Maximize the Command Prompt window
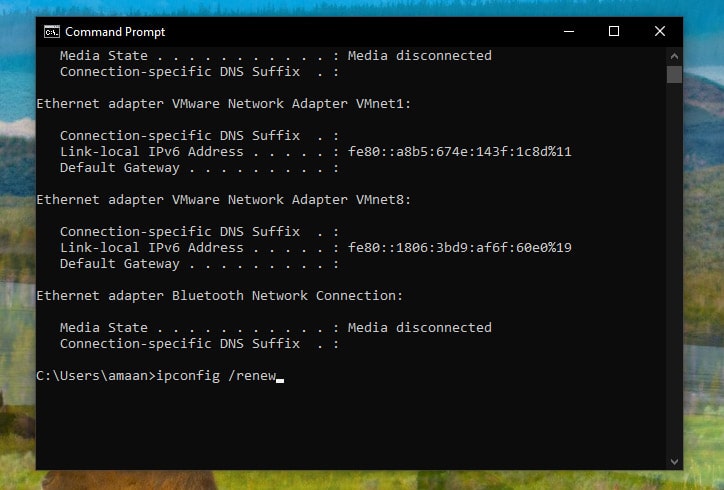This screenshot has width=724, height=490. pyautogui.click(x=614, y=31)
